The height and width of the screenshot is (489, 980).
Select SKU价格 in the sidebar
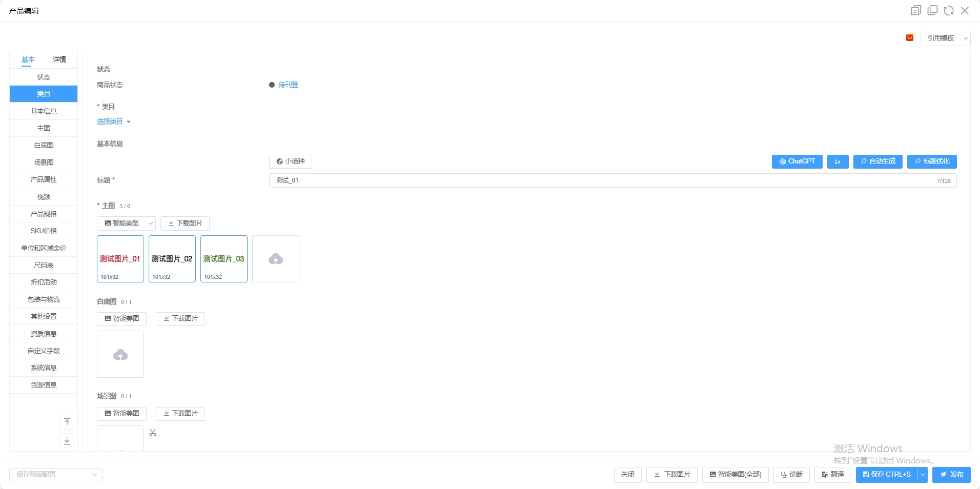pos(44,231)
